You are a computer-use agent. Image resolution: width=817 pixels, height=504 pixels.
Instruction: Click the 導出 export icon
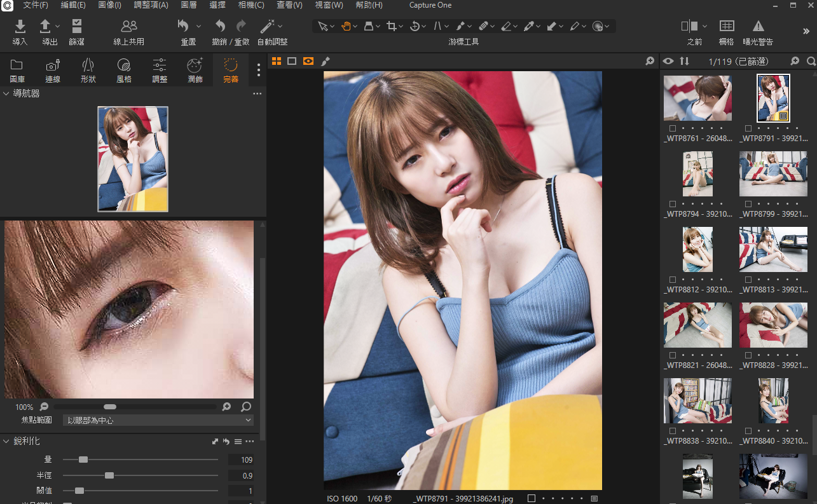point(45,26)
